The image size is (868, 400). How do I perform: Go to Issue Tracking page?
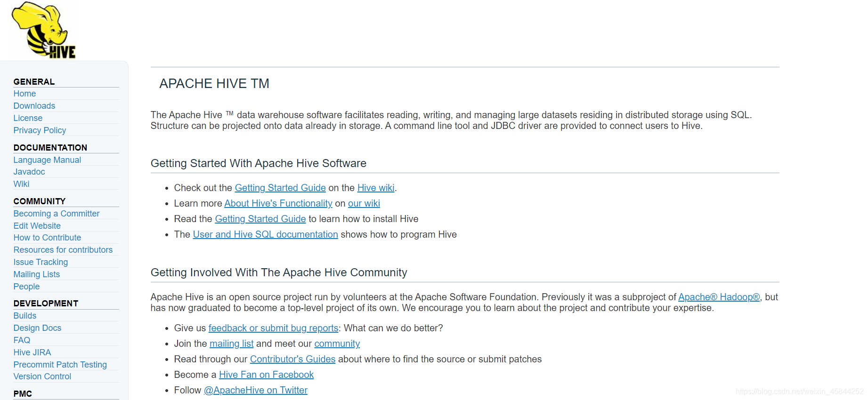41,262
